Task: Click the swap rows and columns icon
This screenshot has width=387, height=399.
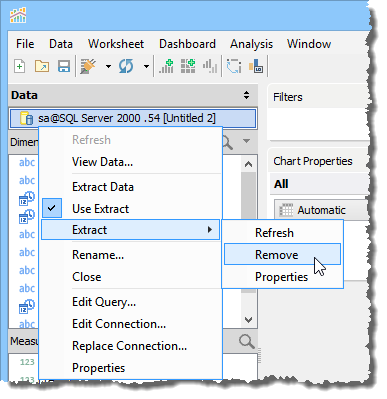Action: pyautogui.click(x=234, y=66)
